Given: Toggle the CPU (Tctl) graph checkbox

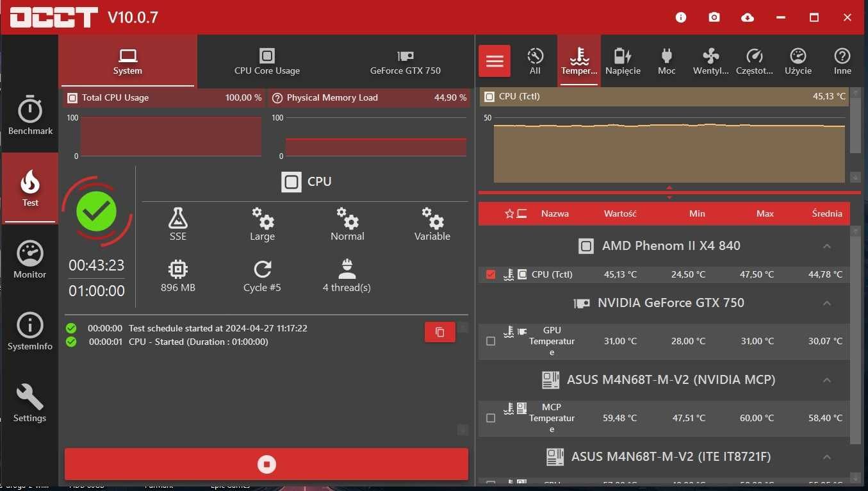Looking at the screenshot, I should pos(491,274).
